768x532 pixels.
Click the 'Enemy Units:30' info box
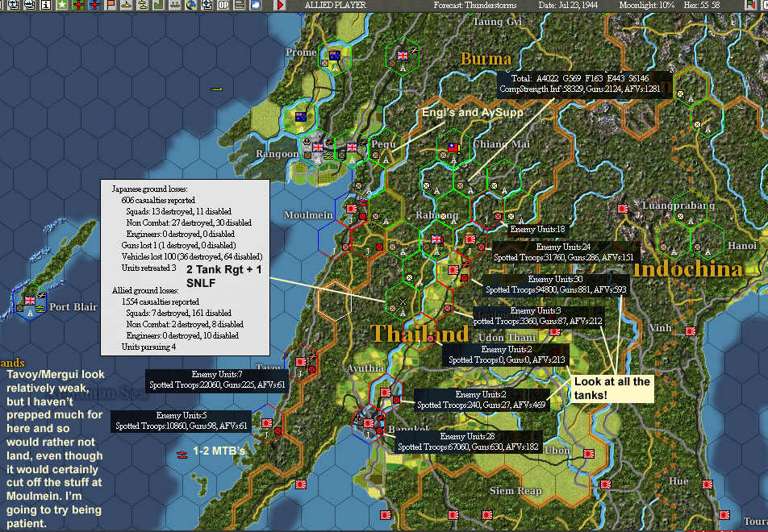tap(555, 285)
